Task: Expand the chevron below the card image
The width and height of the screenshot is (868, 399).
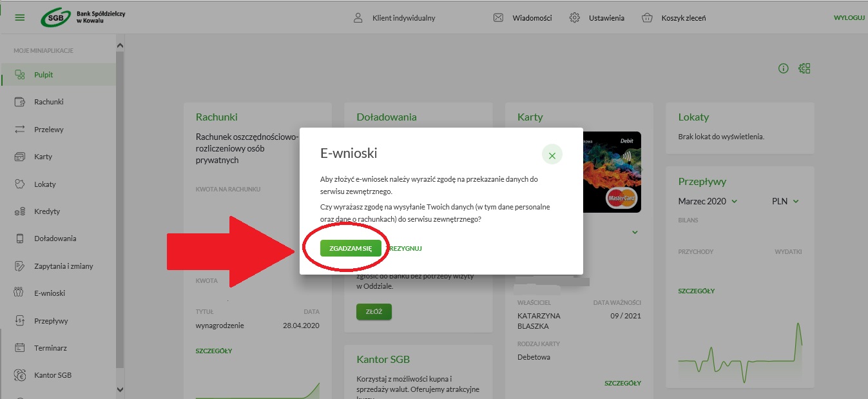Action: click(x=635, y=232)
